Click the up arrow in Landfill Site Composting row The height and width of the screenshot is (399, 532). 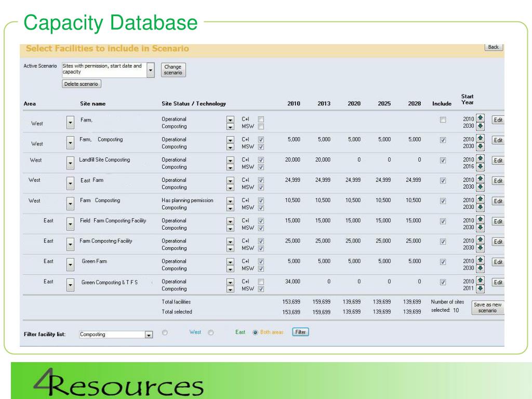[x=480, y=159]
